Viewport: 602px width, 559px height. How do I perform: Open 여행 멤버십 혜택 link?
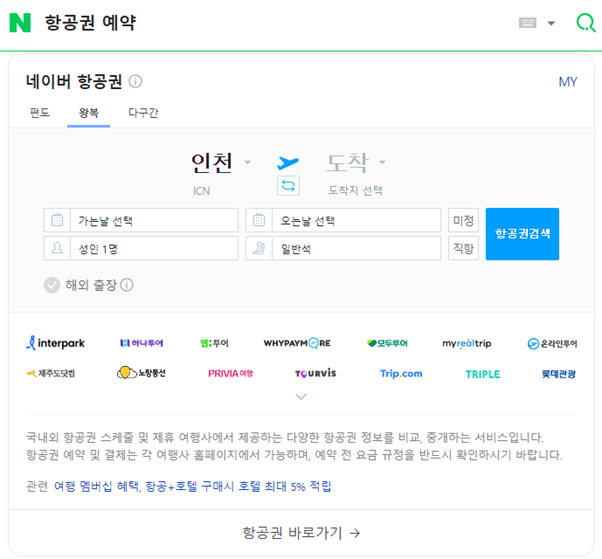(x=96, y=486)
